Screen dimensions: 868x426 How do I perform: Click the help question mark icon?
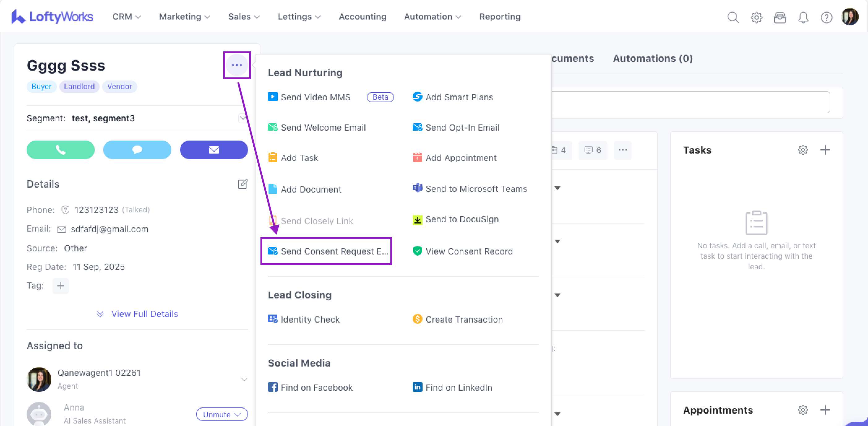click(x=826, y=17)
